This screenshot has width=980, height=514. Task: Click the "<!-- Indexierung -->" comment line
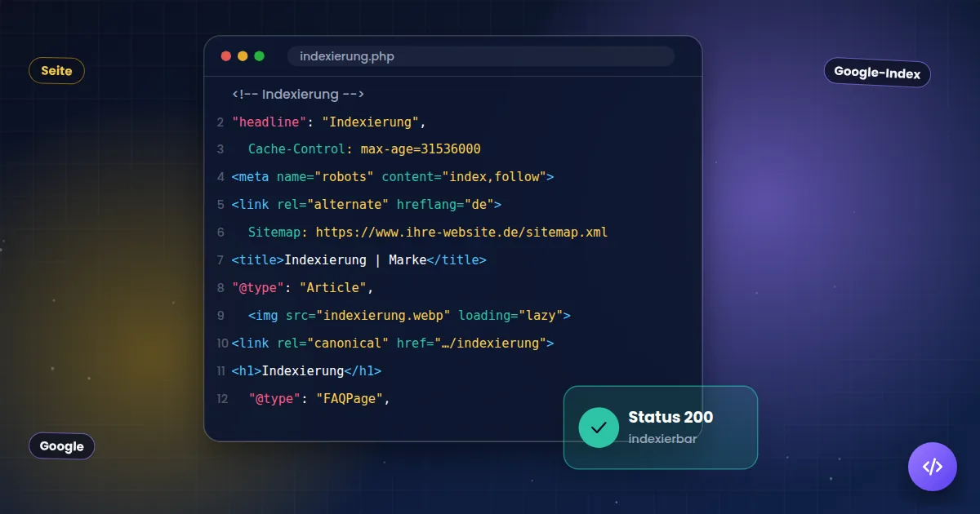coord(298,94)
